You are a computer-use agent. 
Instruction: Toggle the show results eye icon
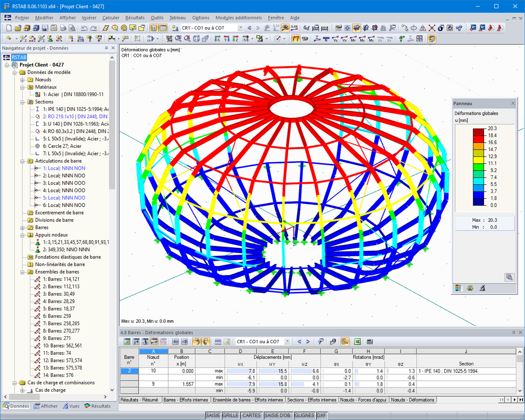click(x=285, y=28)
